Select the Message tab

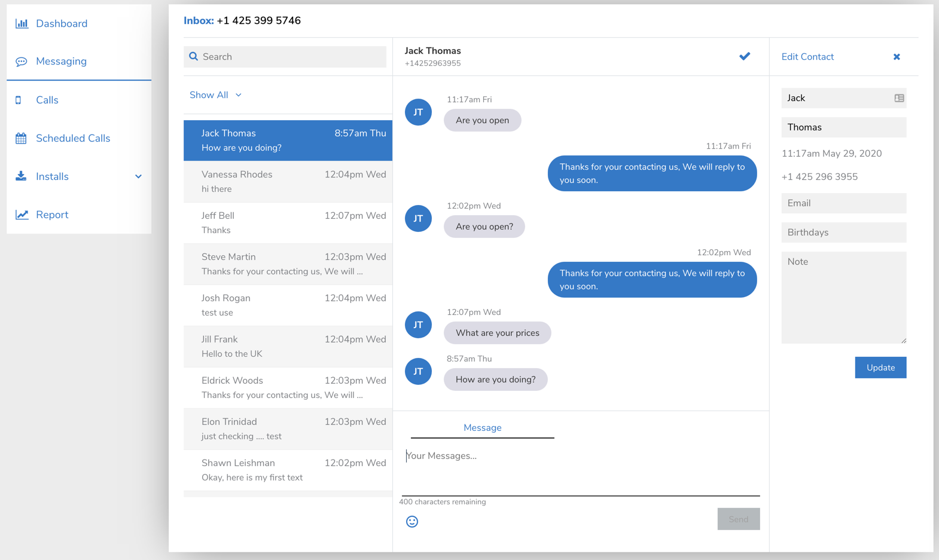coord(482,428)
